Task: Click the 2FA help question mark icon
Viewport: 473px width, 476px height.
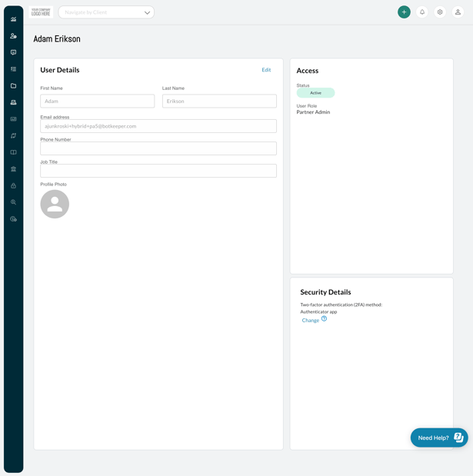Action: 324,318
